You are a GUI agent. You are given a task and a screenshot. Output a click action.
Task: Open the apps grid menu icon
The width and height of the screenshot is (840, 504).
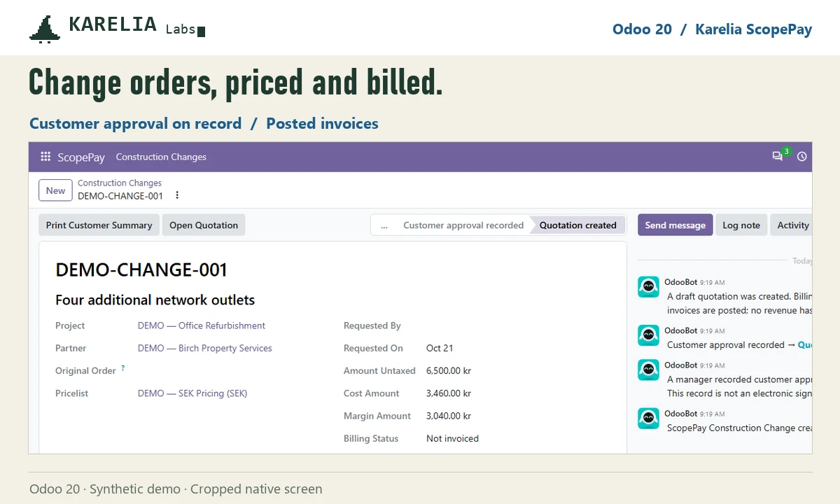point(45,157)
